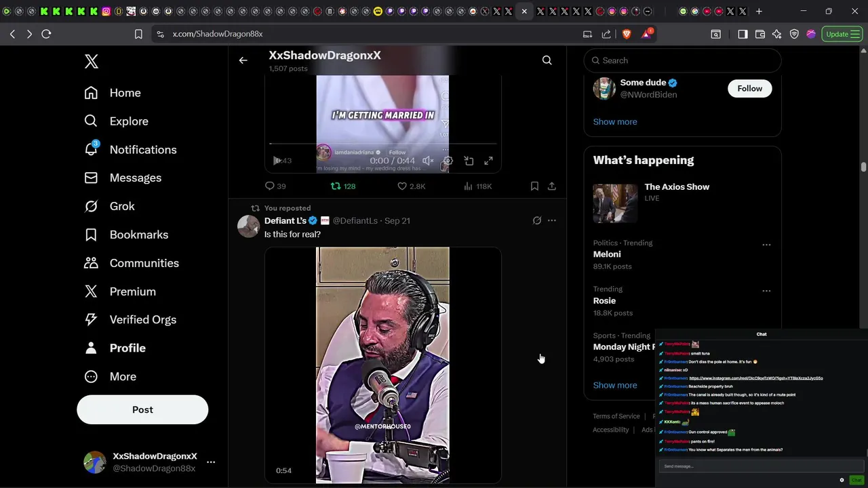The image size is (868, 488).
Task: Click the green Chat send button
Action: click(856, 480)
